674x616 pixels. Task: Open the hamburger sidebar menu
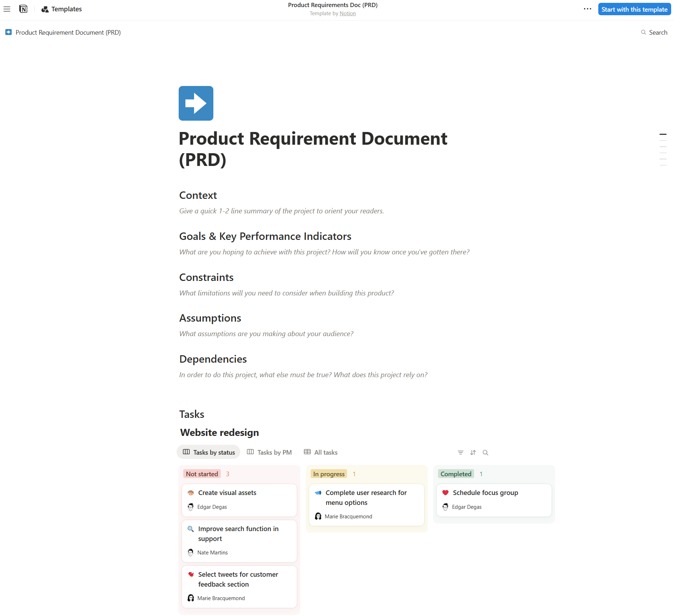pyautogui.click(x=7, y=9)
